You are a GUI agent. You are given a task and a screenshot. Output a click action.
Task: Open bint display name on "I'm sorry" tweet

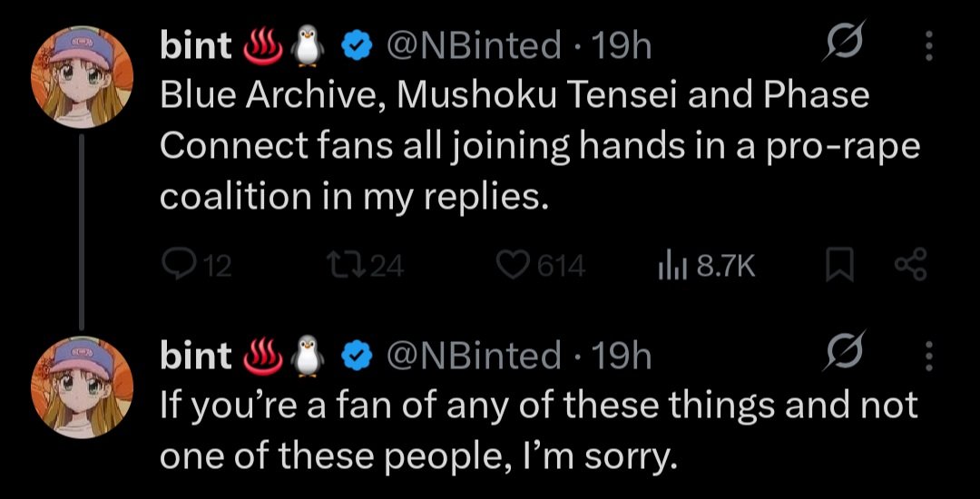click(195, 357)
